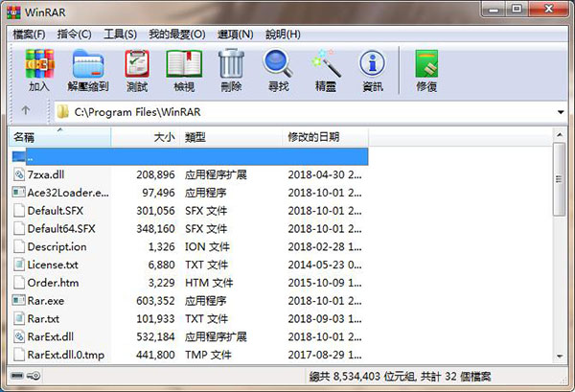Click the size value 97,496
575x392 pixels.
pos(158,193)
